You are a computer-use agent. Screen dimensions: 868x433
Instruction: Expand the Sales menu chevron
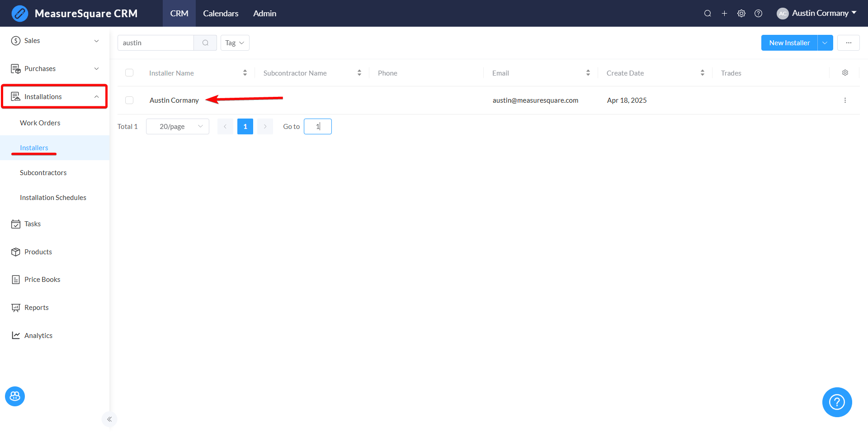(96, 41)
